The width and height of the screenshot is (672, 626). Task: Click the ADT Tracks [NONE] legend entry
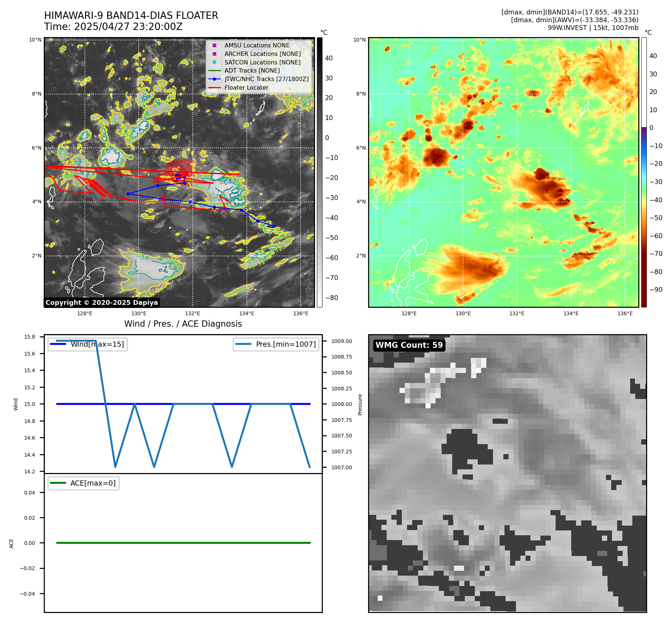point(245,70)
